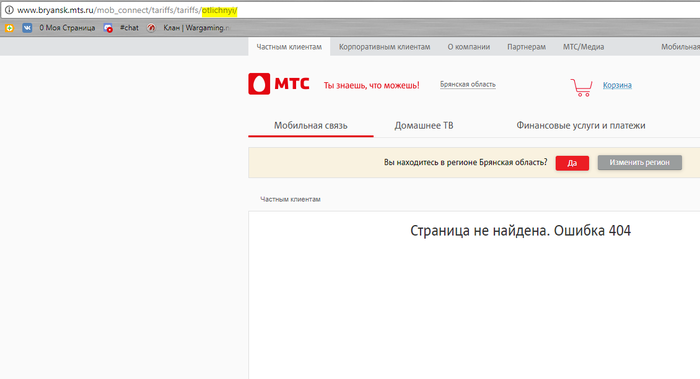Click the 'Частным клиентам' breadcrumb link
The image size is (700, 379).
[290, 199]
